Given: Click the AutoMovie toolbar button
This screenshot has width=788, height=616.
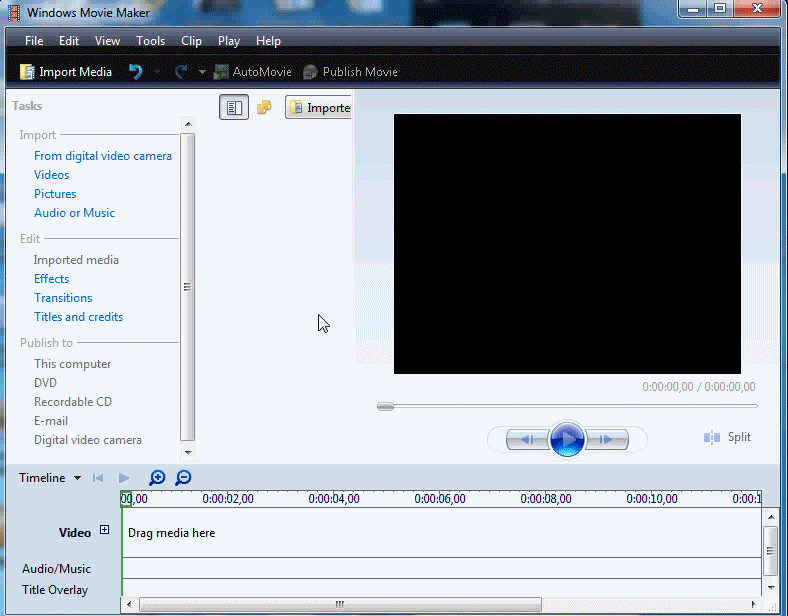Looking at the screenshot, I should click(252, 72).
